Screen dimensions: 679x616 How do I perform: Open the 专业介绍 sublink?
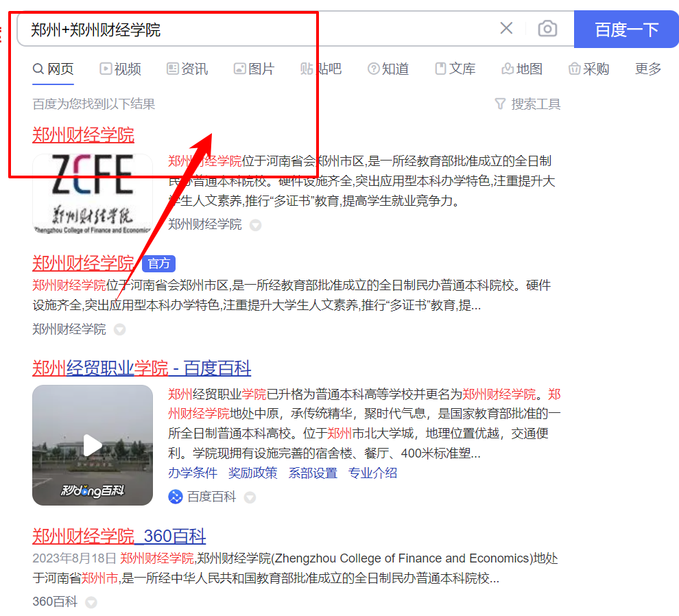point(372,473)
